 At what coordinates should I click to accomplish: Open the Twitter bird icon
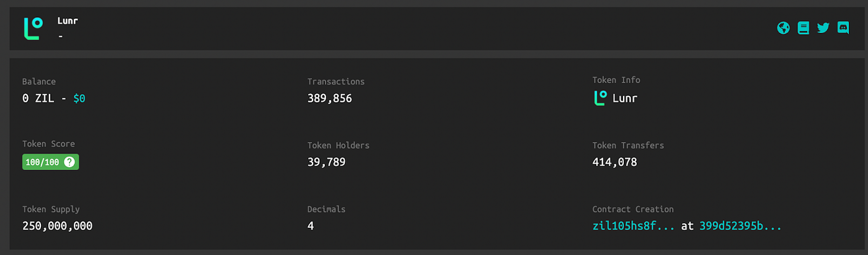coord(823,28)
